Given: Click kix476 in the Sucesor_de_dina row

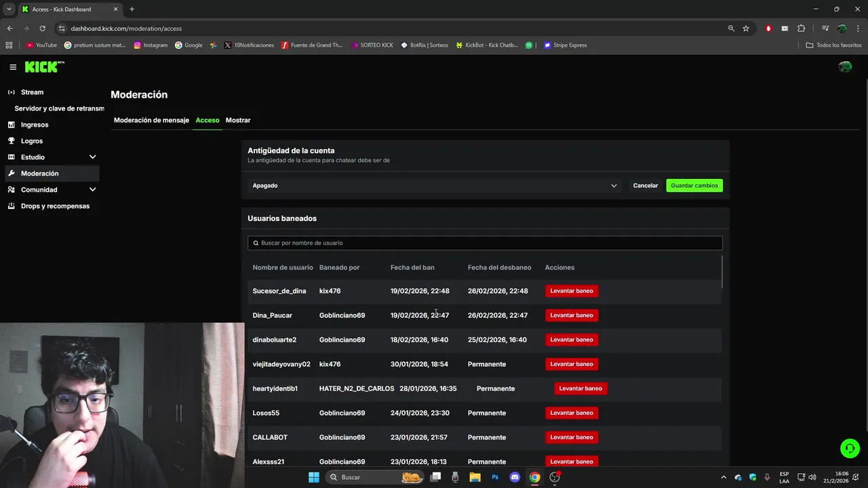Looking at the screenshot, I should [x=330, y=291].
